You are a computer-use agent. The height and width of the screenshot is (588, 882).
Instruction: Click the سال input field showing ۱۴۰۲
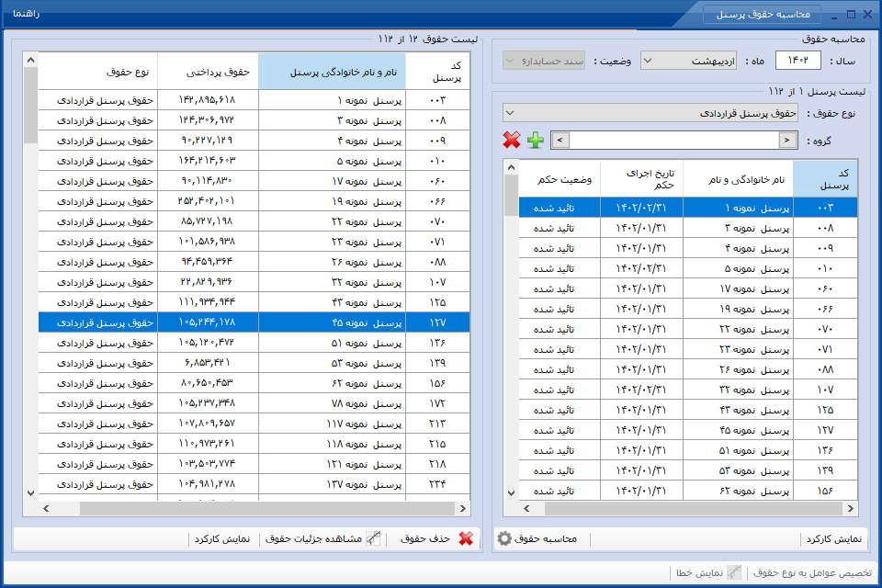[x=797, y=61]
